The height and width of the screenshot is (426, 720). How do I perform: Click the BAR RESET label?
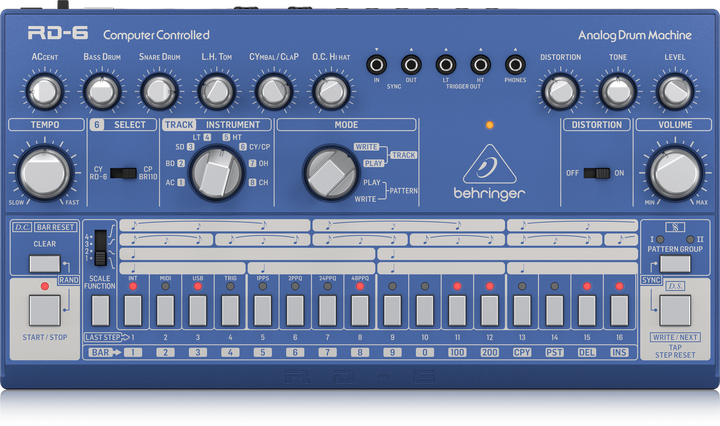tap(56, 227)
